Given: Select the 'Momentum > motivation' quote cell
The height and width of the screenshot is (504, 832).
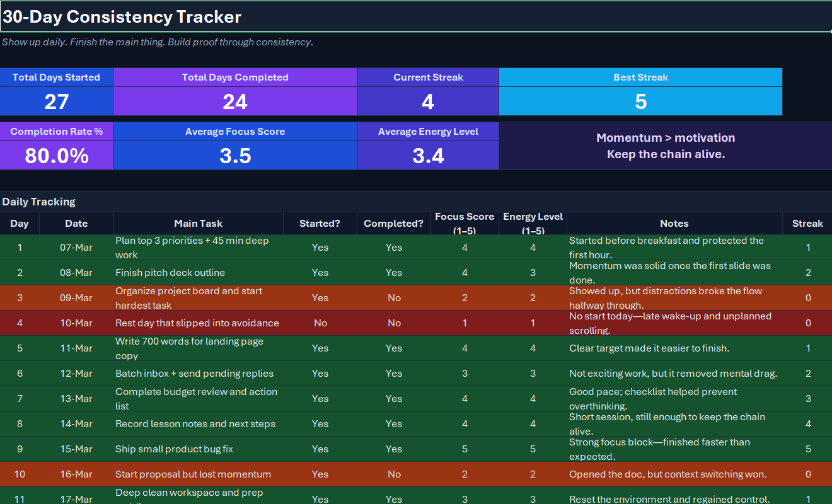Looking at the screenshot, I should click(x=665, y=146).
